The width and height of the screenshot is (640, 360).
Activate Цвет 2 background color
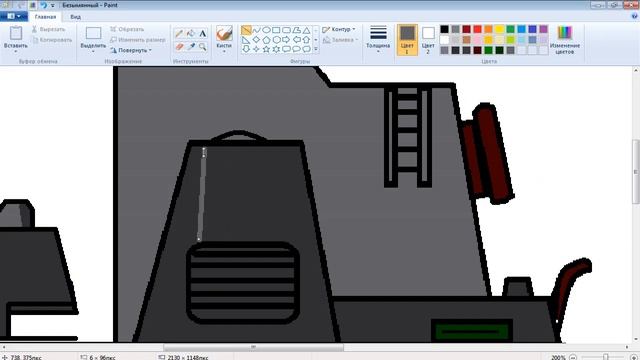pos(428,40)
